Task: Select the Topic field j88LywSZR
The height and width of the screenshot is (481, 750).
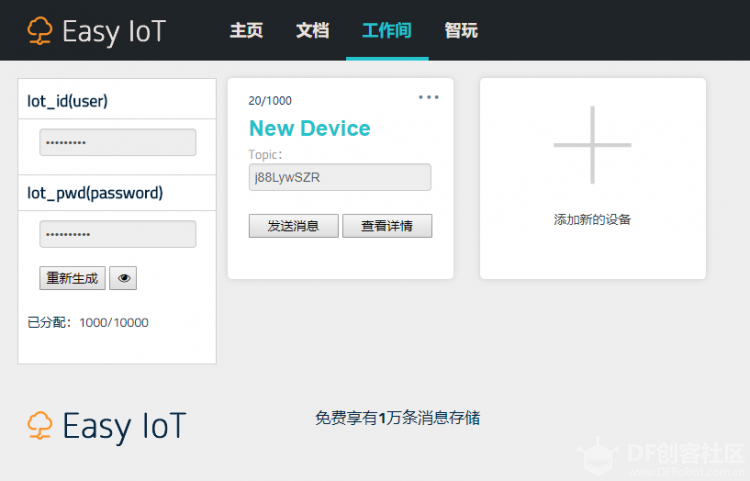Action: pyautogui.click(x=340, y=177)
